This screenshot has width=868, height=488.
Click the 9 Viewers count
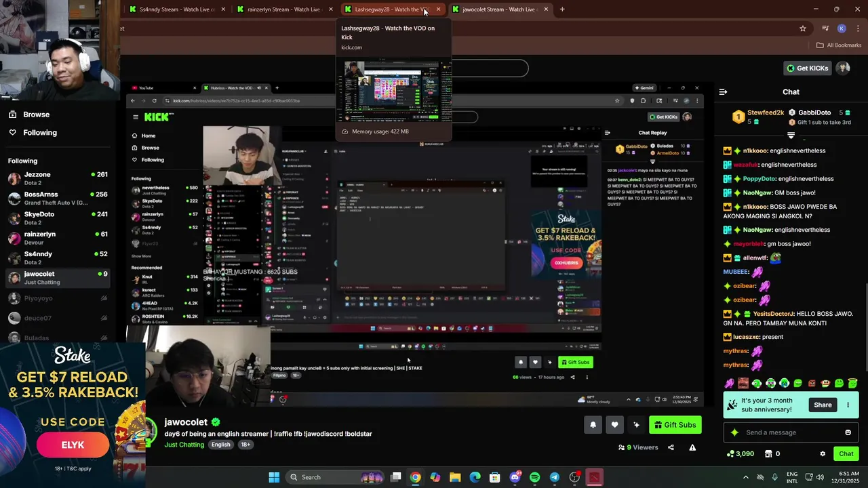click(638, 447)
